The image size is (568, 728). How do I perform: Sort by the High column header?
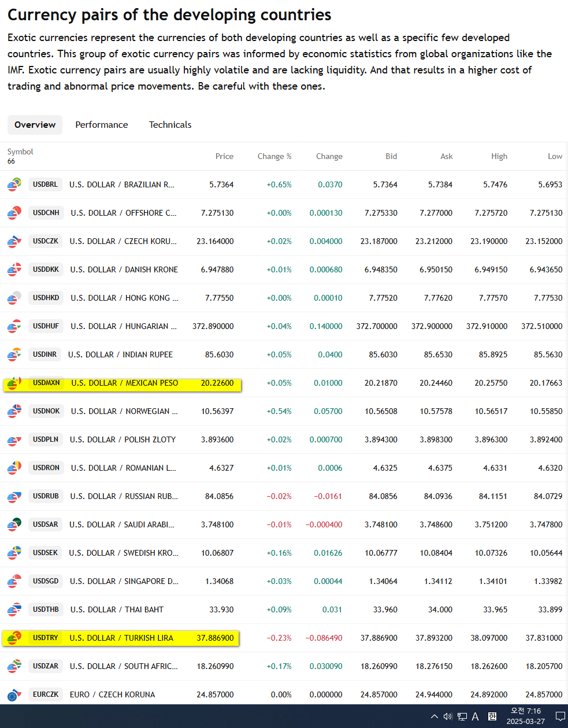[499, 156]
